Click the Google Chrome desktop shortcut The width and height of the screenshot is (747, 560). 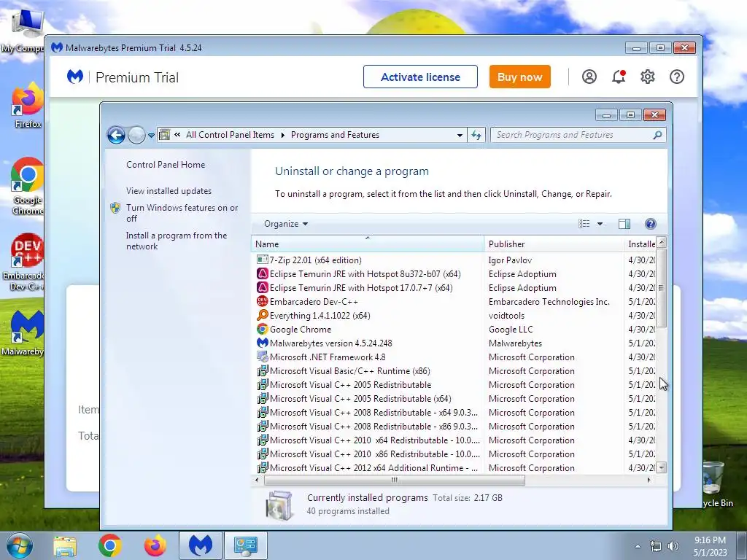pos(27,186)
